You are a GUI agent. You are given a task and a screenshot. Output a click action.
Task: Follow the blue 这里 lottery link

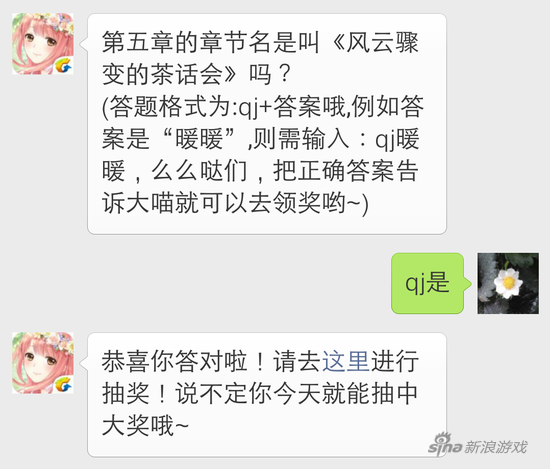346,361
